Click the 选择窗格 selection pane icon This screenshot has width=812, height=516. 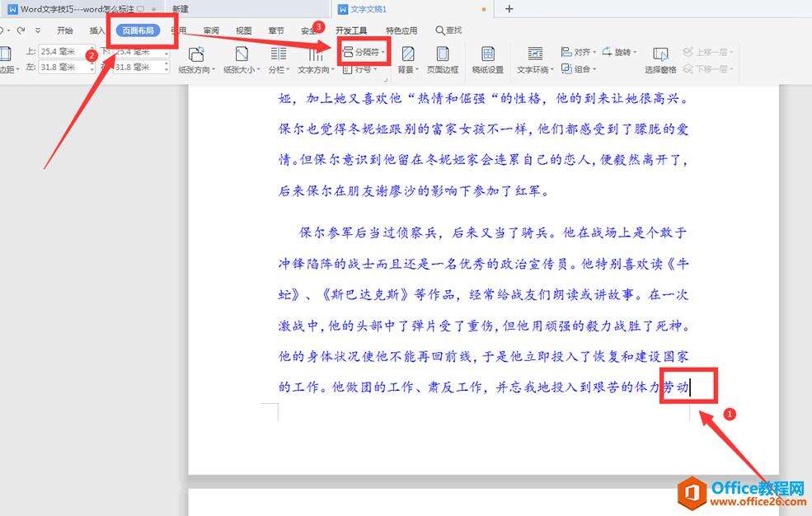point(660,58)
